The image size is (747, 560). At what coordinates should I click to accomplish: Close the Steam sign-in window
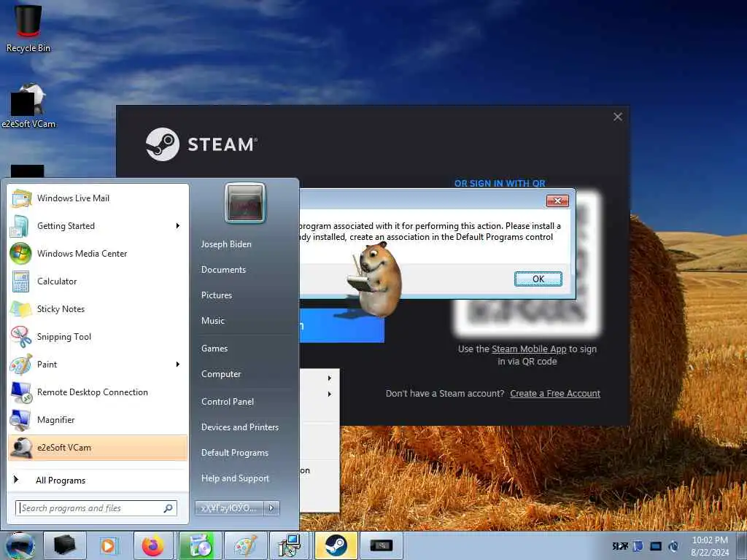[618, 117]
